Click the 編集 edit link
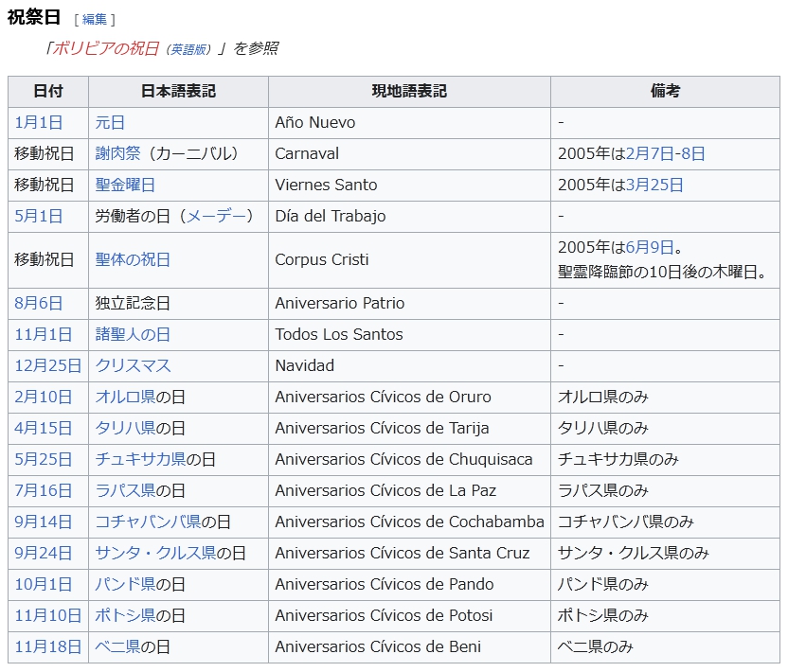The height and width of the screenshot is (672, 788). (94, 19)
